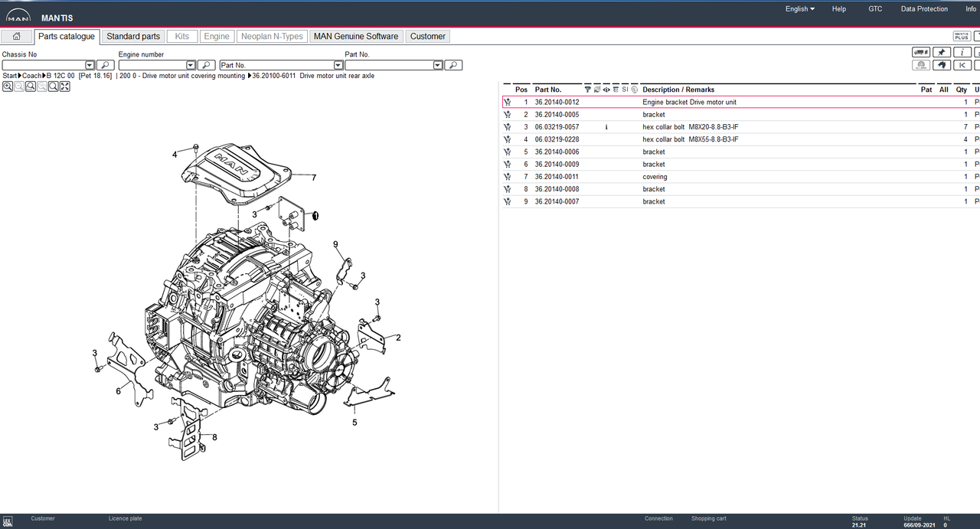Open the MAN Genuine Software tab
The height and width of the screenshot is (529, 980).
pos(356,36)
